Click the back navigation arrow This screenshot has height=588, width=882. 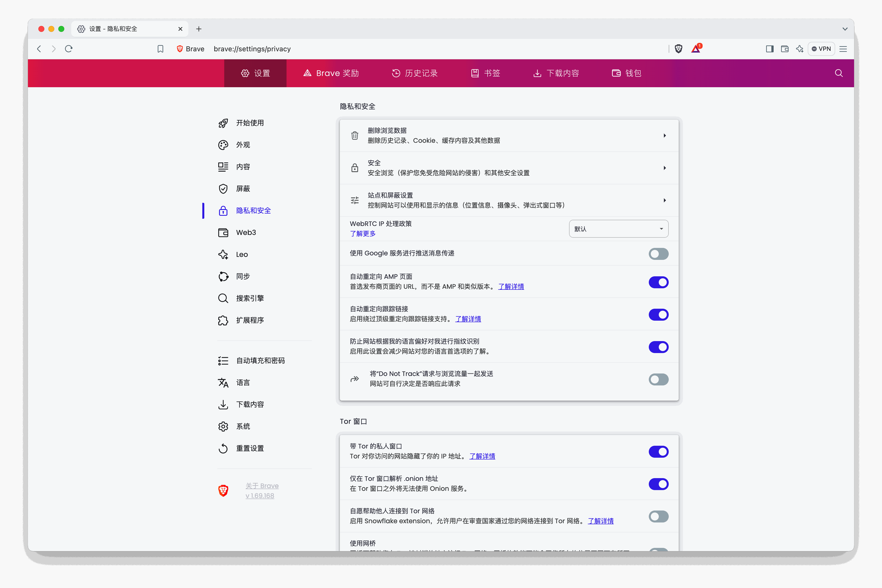tap(39, 49)
